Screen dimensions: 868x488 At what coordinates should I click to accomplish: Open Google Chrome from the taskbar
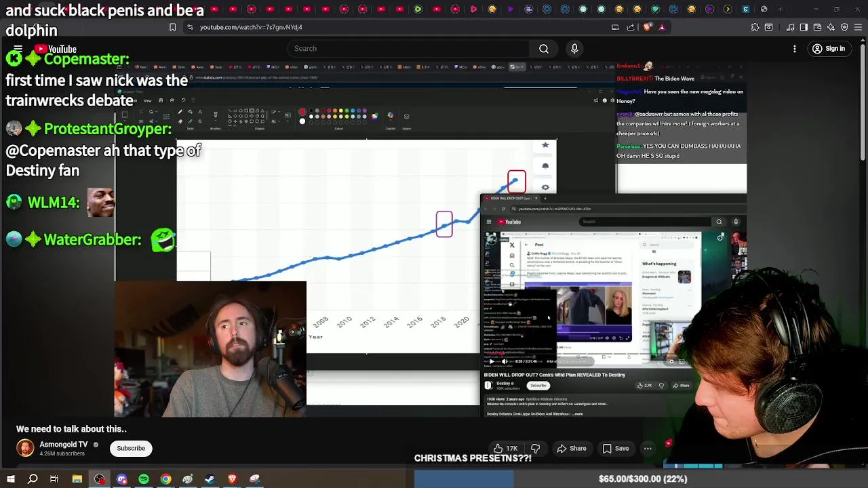click(165, 479)
